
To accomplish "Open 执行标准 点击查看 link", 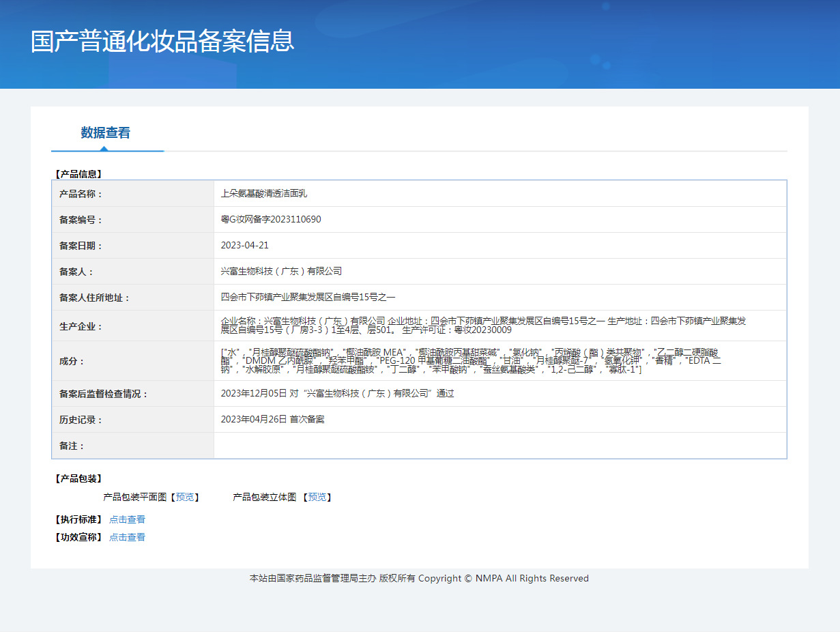I will coord(127,519).
